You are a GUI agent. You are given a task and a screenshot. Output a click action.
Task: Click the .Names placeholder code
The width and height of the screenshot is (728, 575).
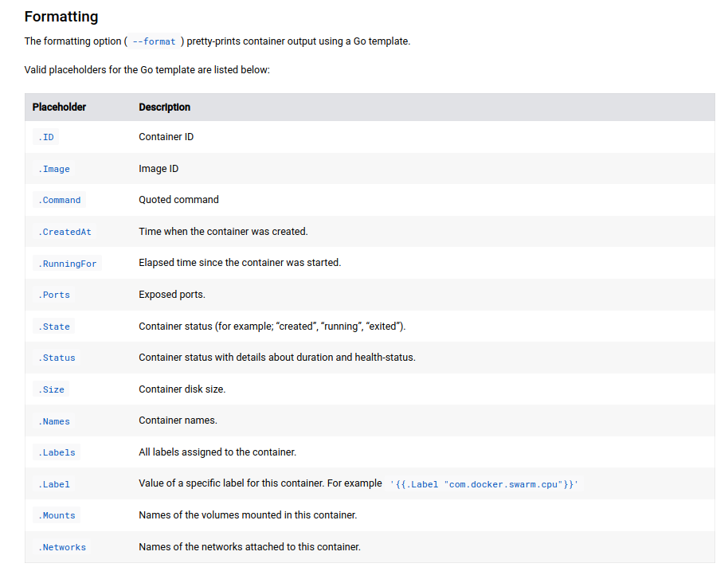54,421
